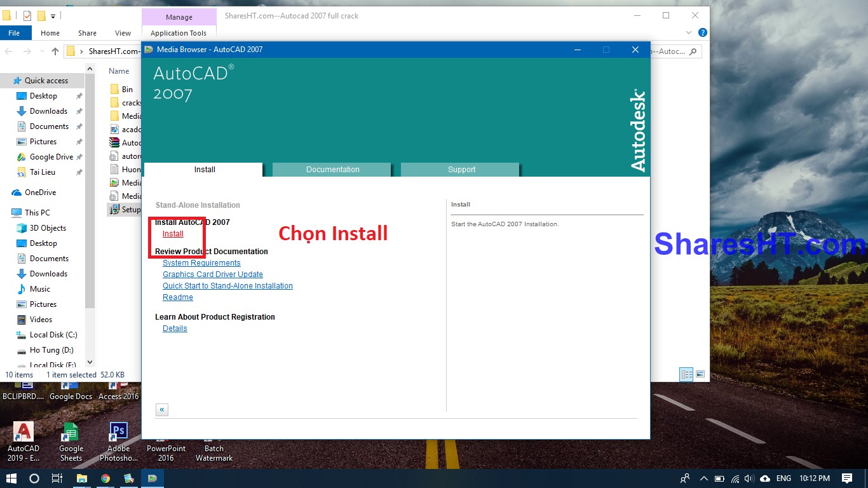Click the double-chevron back button

pyautogui.click(x=162, y=410)
